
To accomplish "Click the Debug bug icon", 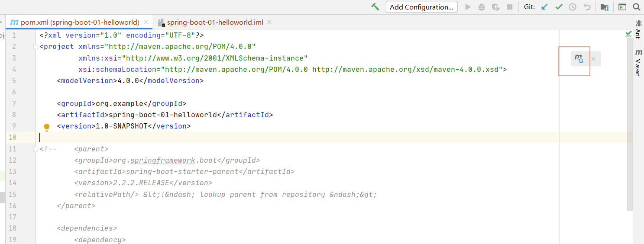I will [482, 7].
